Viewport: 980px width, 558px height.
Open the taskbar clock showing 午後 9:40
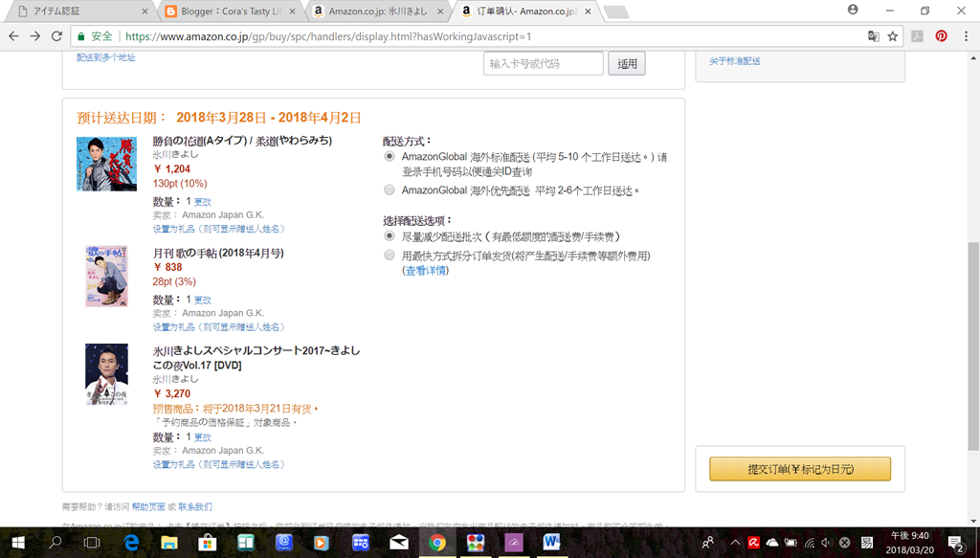pos(909,543)
